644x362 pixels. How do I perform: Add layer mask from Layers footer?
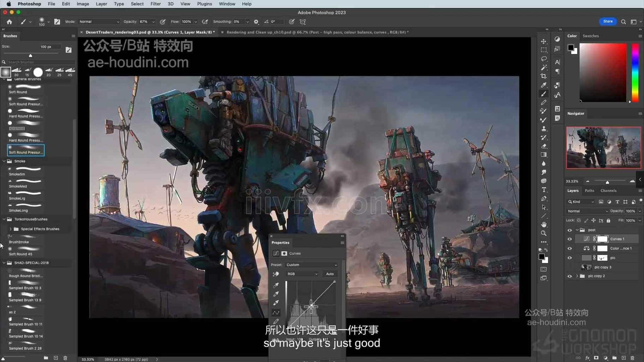[596, 358]
